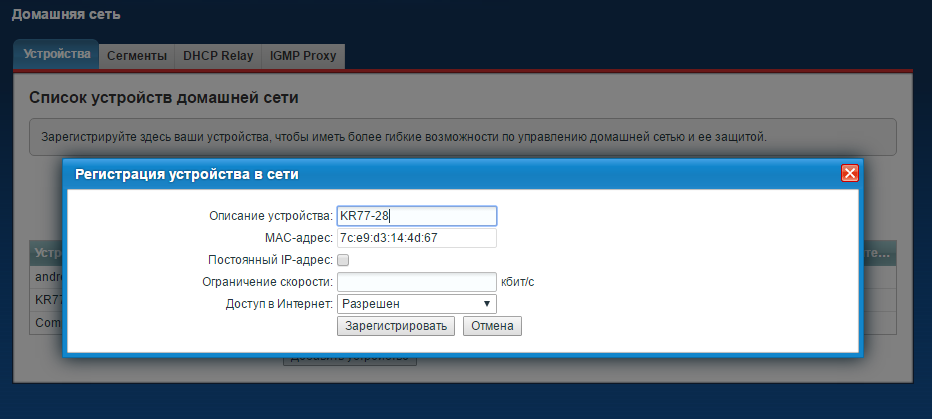Focus the MAC-адрес input field

[x=416, y=238]
